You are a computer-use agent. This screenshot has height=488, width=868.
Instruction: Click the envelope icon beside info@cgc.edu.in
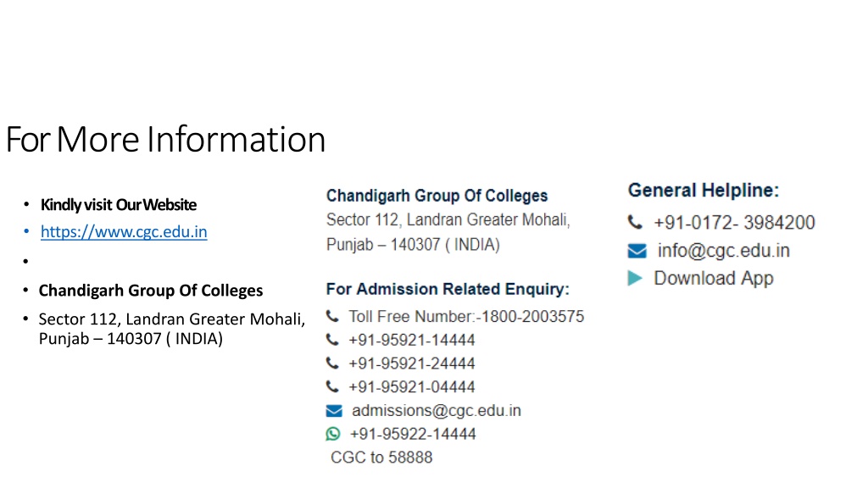(x=637, y=251)
